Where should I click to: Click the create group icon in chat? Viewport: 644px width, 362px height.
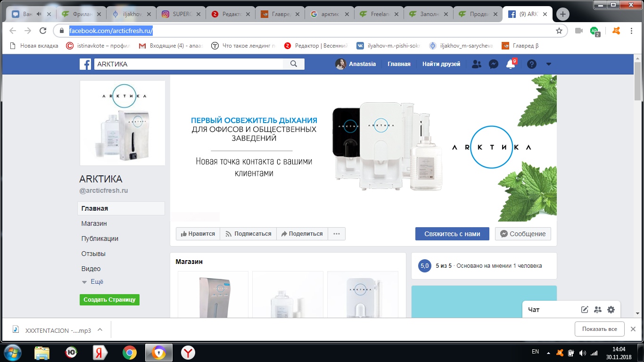598,310
